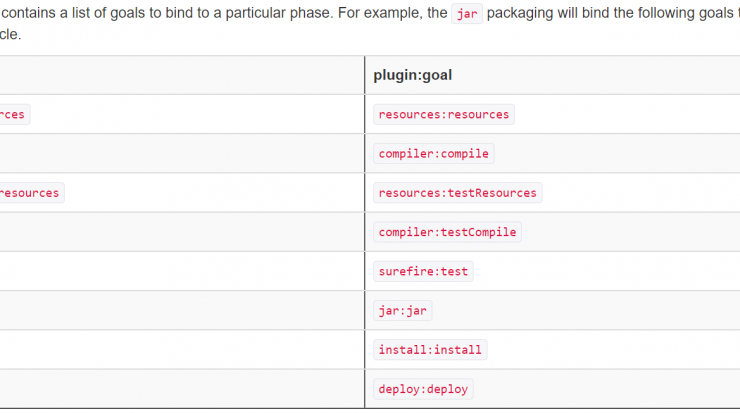Image resolution: width=740 pixels, height=414 pixels.
Task: Click the blank phase column header cell
Action: pyautogui.click(x=182, y=75)
